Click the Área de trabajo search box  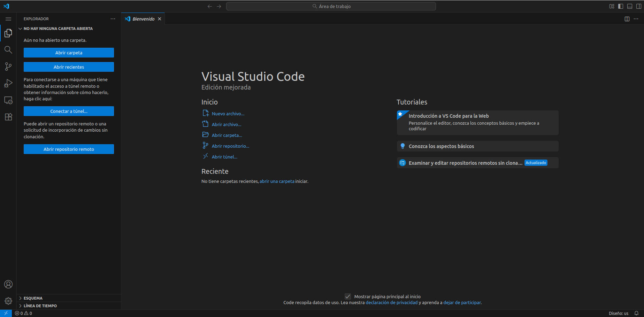coord(331,6)
